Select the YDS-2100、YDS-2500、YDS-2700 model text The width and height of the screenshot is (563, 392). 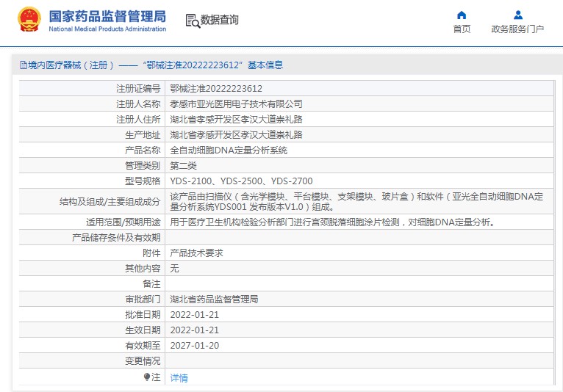click(241, 181)
